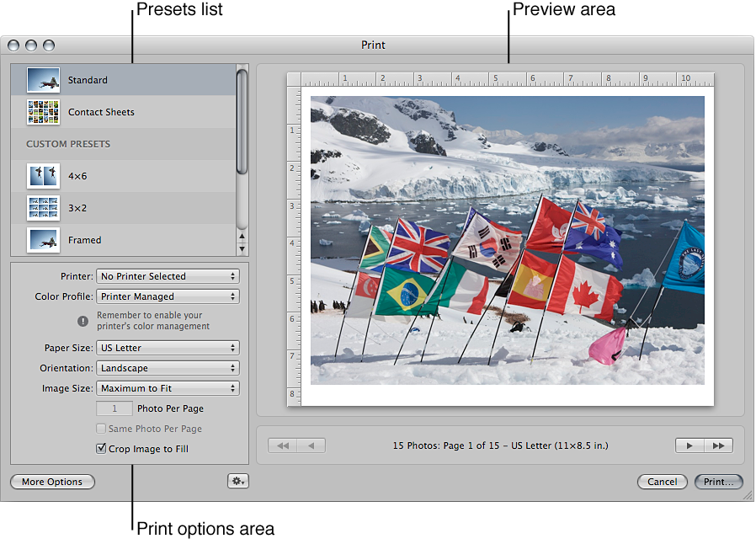The width and height of the screenshot is (756, 544).
Task: Click the More Options button
Action: coord(52,481)
